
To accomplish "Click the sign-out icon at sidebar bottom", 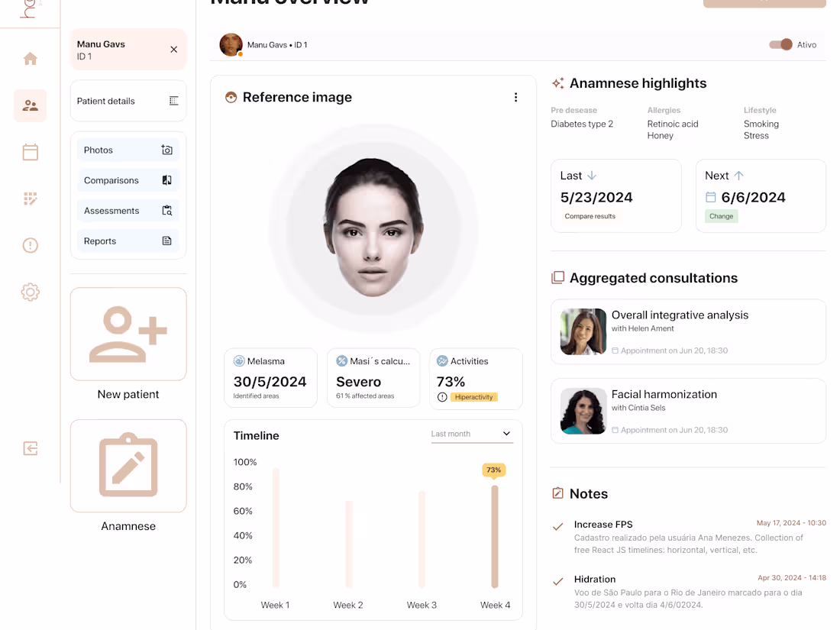I will point(30,448).
